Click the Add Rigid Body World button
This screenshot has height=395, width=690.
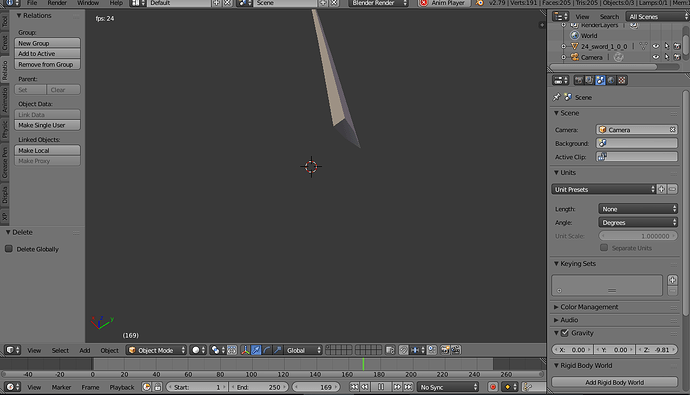pyautogui.click(x=614, y=382)
